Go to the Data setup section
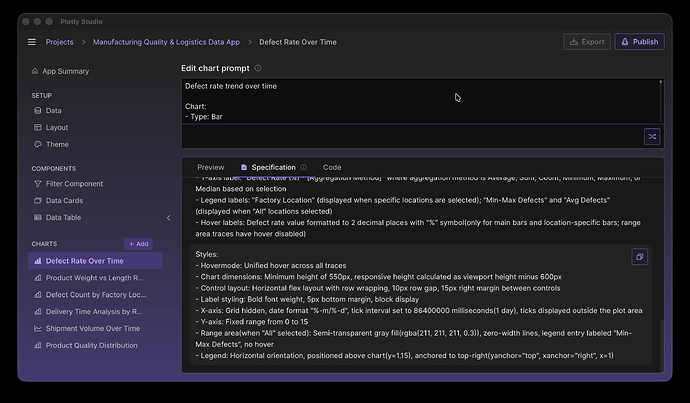The width and height of the screenshot is (690, 403). tap(53, 111)
